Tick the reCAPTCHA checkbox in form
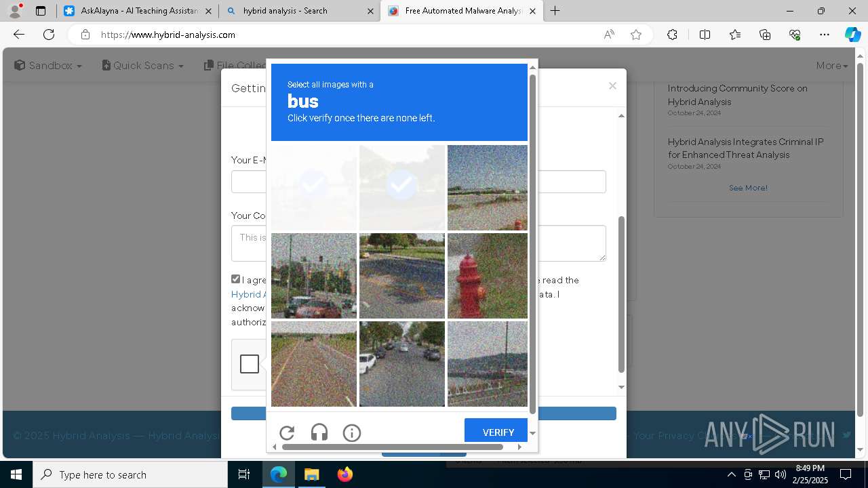Viewport: 868px width, 488px height. click(x=249, y=364)
